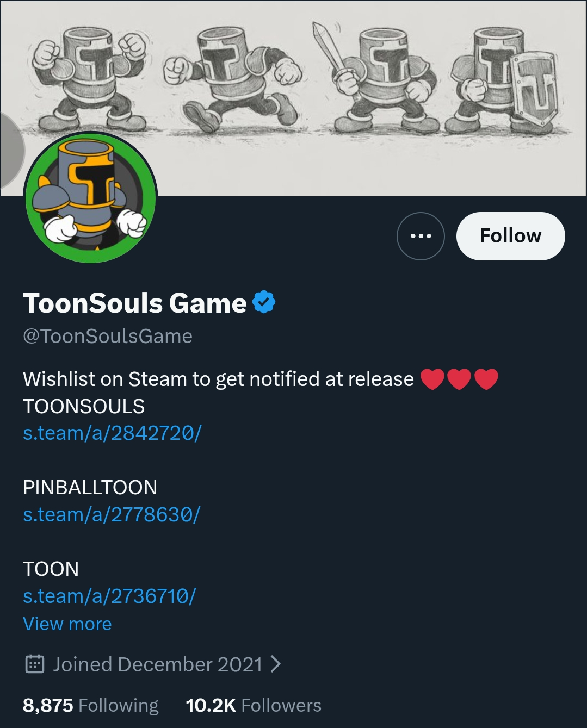587x728 pixels.
Task: Click the Joined December 2021 text
Action: (158, 664)
